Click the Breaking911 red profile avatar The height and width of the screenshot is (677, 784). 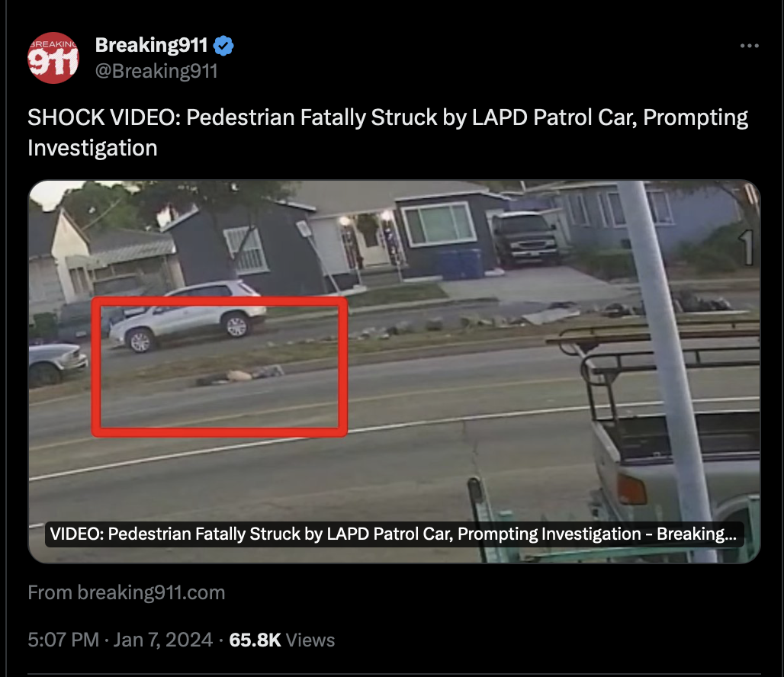(53, 58)
